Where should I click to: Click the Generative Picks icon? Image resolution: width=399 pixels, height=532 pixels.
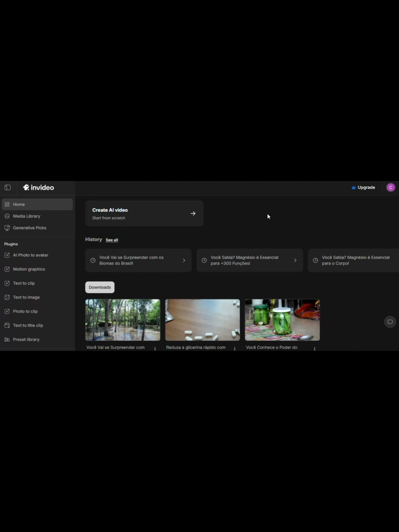point(7,228)
